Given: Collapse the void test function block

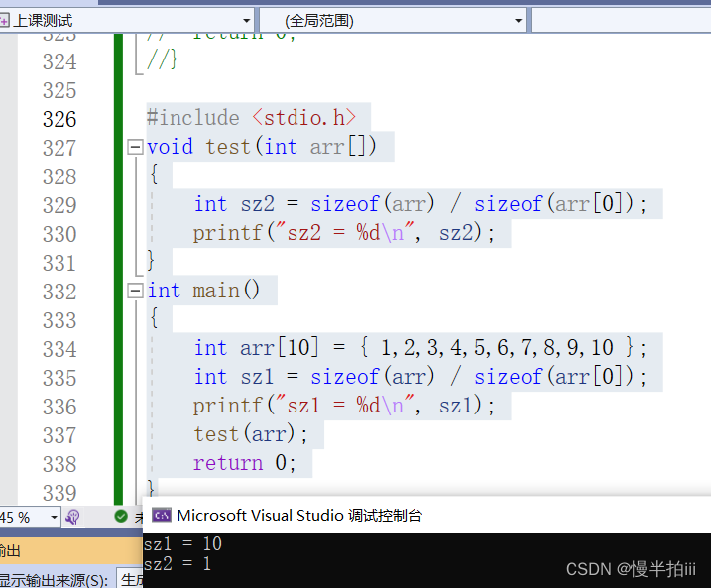Looking at the screenshot, I should (x=135, y=147).
